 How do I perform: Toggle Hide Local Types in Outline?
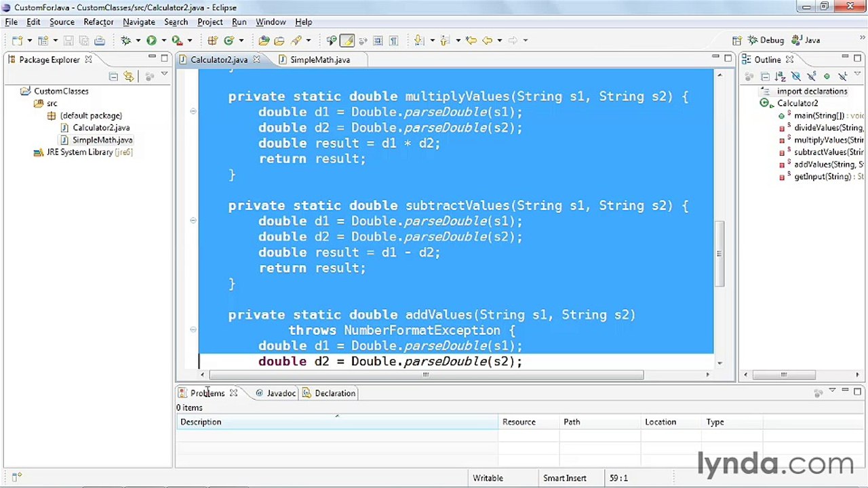(842, 77)
